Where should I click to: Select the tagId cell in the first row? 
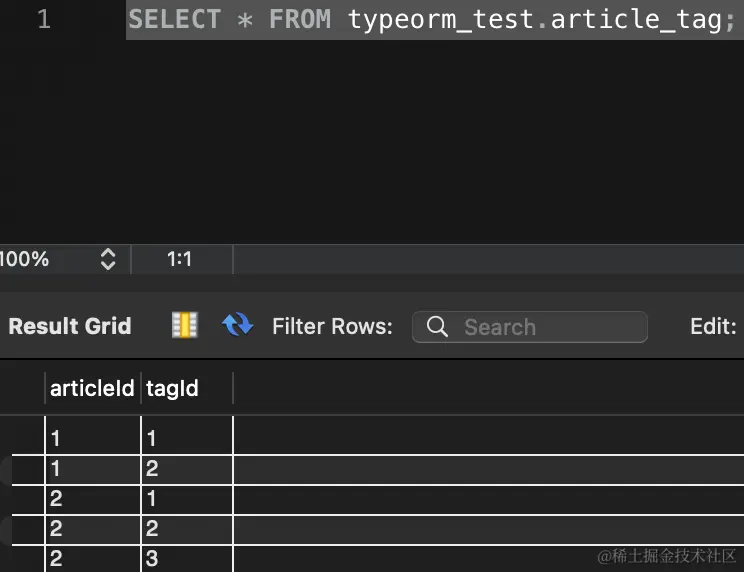tap(186, 438)
